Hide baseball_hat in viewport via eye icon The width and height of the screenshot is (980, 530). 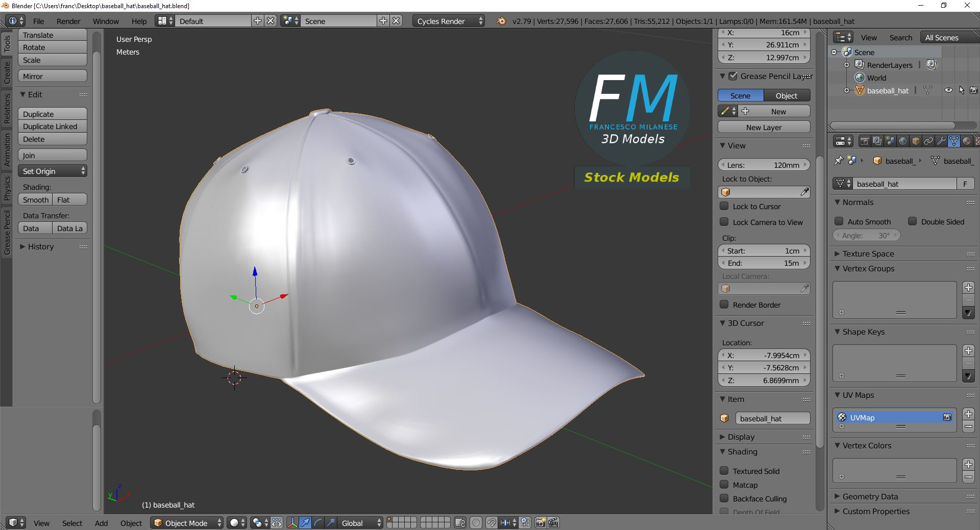coord(948,90)
